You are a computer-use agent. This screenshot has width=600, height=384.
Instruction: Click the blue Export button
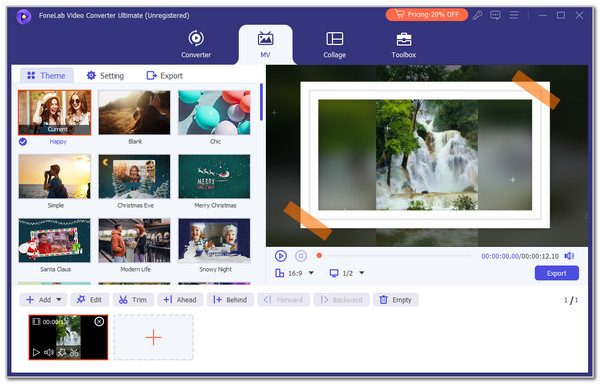tap(556, 273)
